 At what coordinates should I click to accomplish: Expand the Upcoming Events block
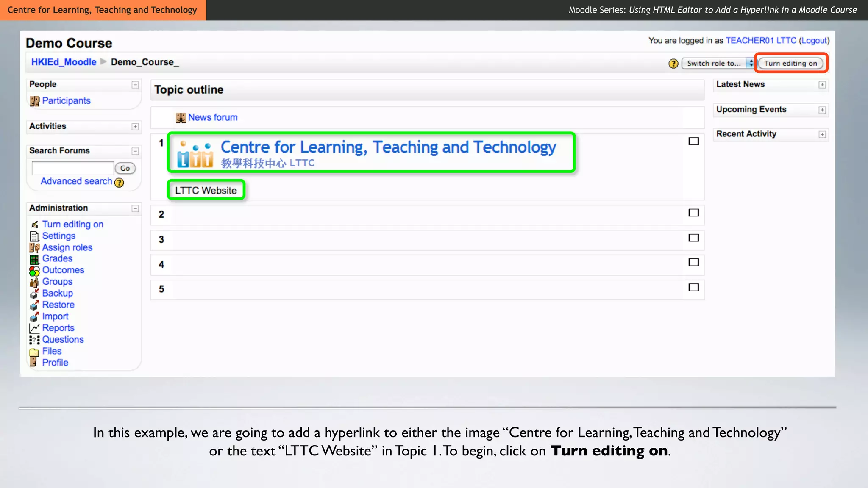pos(822,110)
